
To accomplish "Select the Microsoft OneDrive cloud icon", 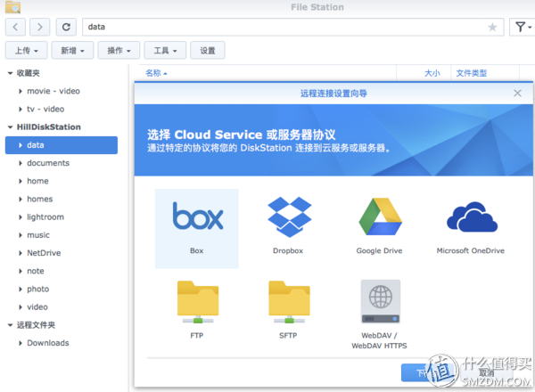I will click(472, 216).
